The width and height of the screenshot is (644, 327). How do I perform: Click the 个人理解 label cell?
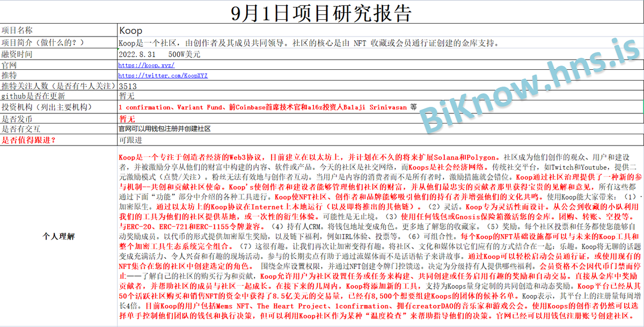pos(58,236)
